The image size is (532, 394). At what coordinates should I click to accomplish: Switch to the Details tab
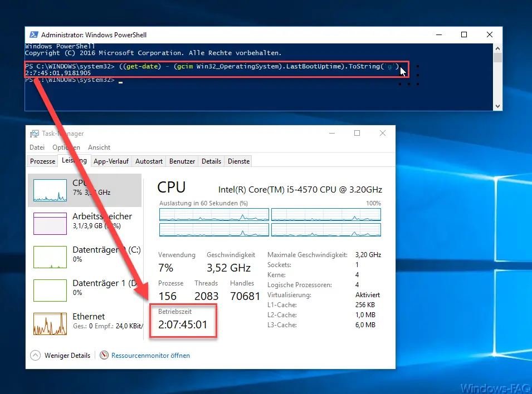pyautogui.click(x=211, y=161)
